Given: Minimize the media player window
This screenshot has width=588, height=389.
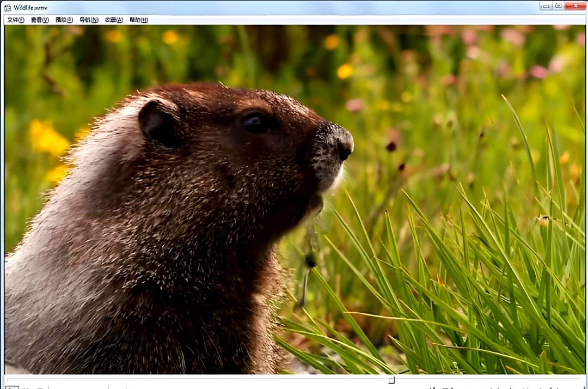Looking at the screenshot, I should point(546,6).
